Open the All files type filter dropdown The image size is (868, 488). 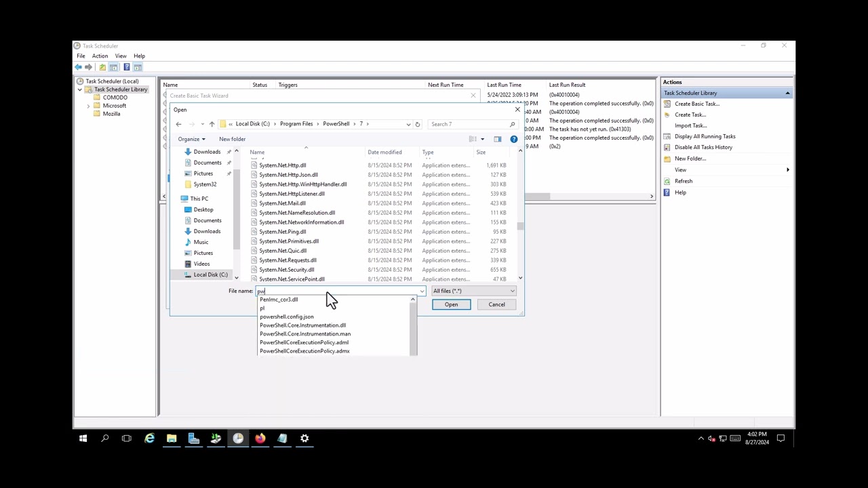473,291
